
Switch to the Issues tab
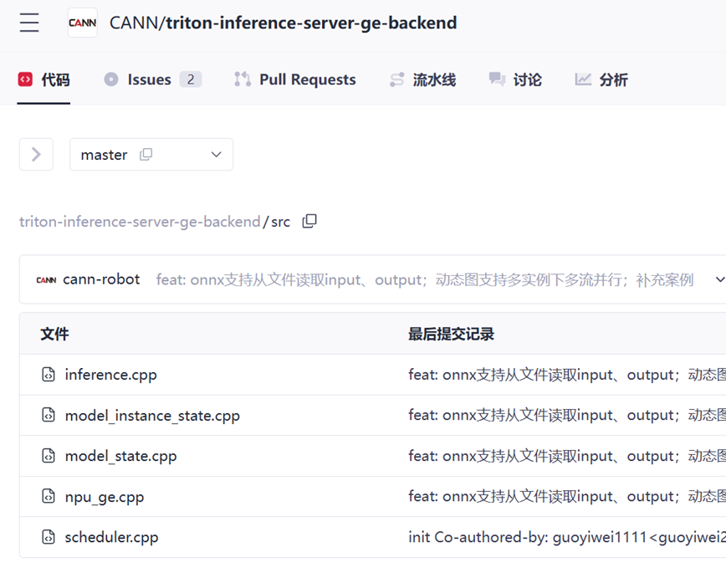pyautogui.click(x=151, y=79)
